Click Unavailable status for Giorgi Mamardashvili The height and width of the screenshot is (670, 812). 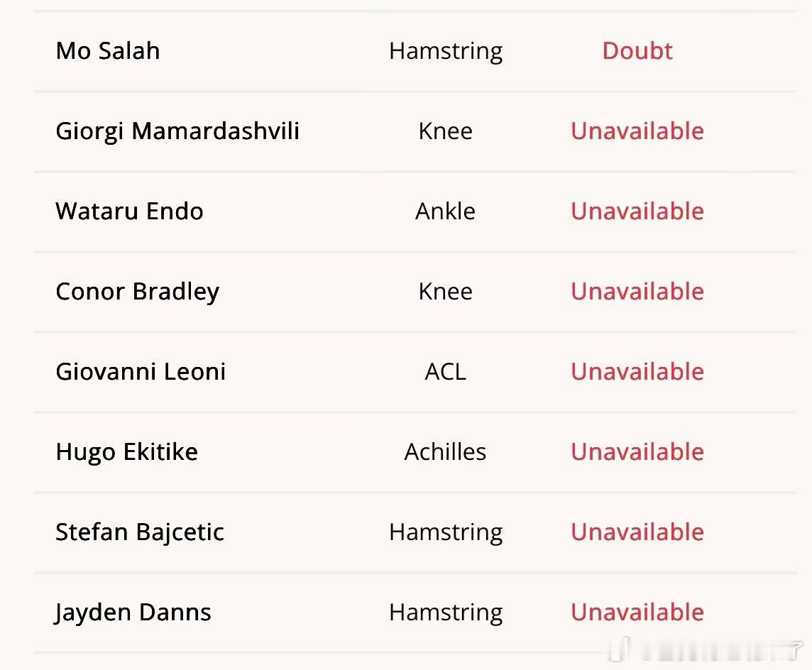pyautogui.click(x=637, y=131)
